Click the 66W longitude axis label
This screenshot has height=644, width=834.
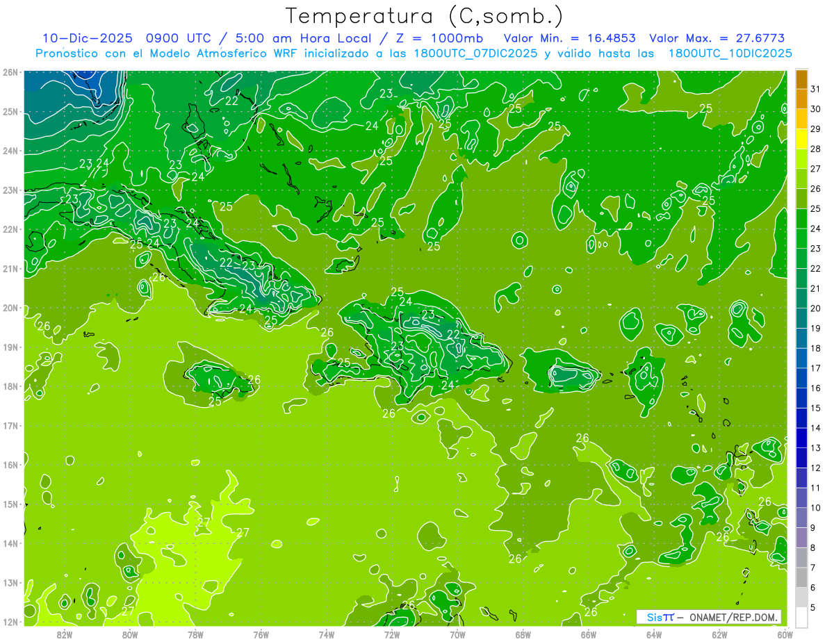(589, 634)
